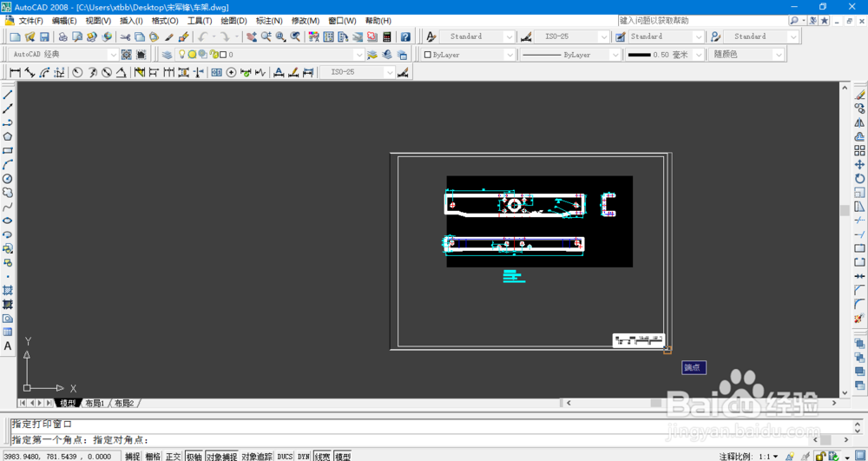
Task: Open the 标注(N) menu
Action: click(269, 21)
